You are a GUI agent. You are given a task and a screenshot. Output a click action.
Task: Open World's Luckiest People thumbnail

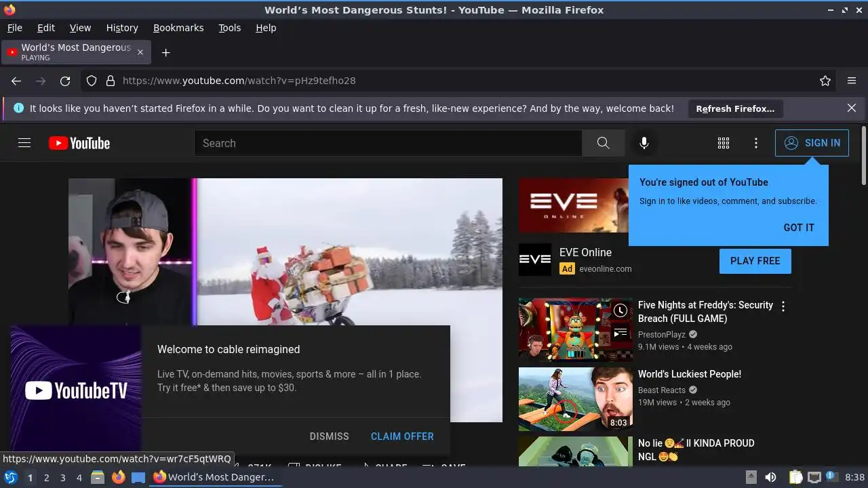(576, 399)
